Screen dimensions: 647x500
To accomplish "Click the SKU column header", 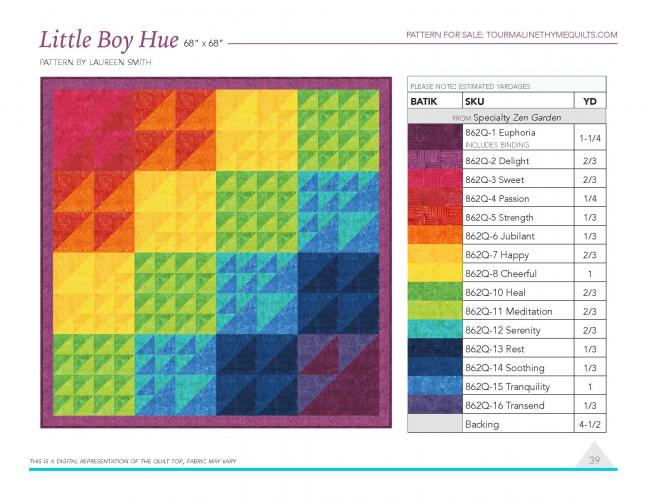I will [475, 101].
